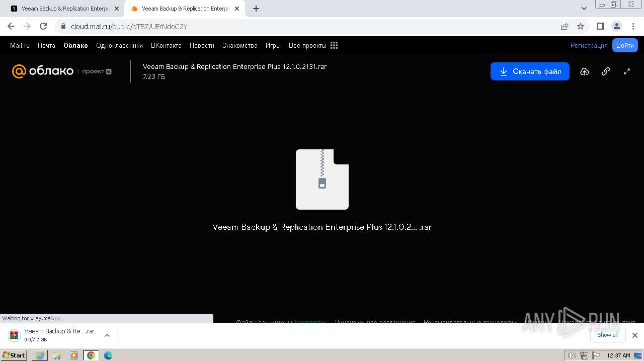Switch to the first Veeam Backup tab

[65, 9]
